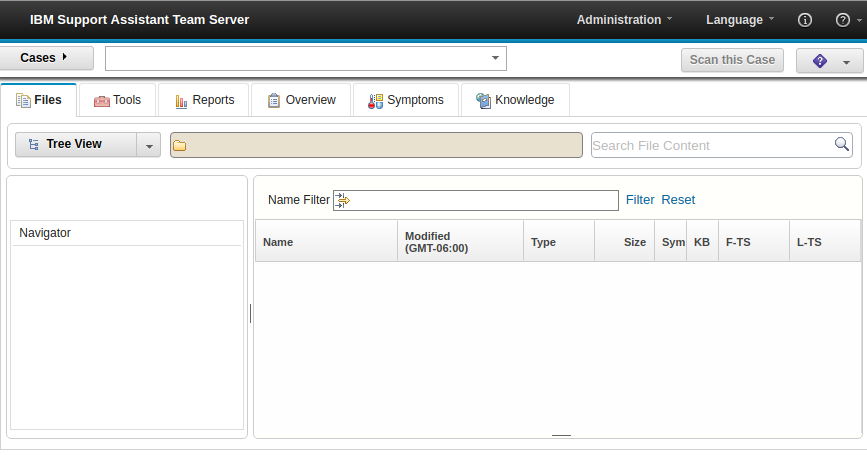This screenshot has width=867, height=455.
Task: Switch to the Reports tab
Action: coord(204,100)
